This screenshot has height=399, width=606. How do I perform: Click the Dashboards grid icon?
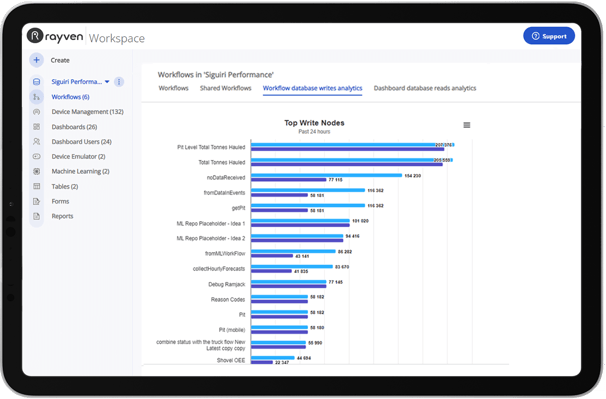tap(36, 127)
